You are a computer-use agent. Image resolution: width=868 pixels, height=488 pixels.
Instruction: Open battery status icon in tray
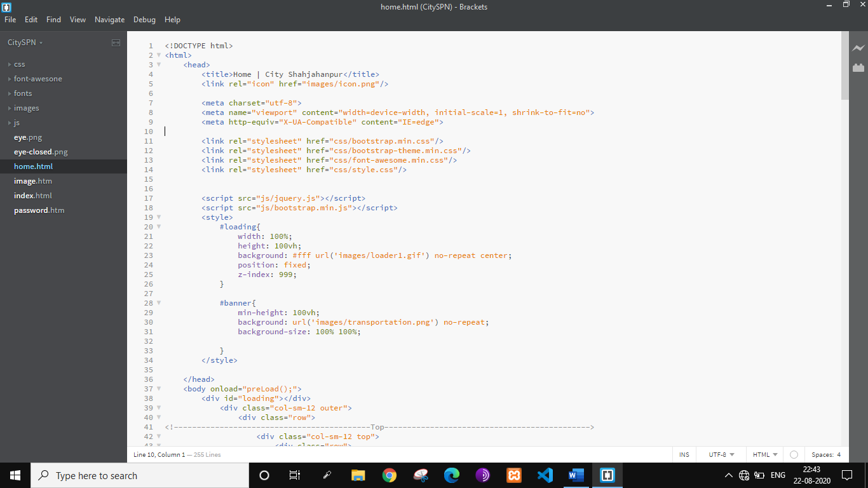pos(759,475)
